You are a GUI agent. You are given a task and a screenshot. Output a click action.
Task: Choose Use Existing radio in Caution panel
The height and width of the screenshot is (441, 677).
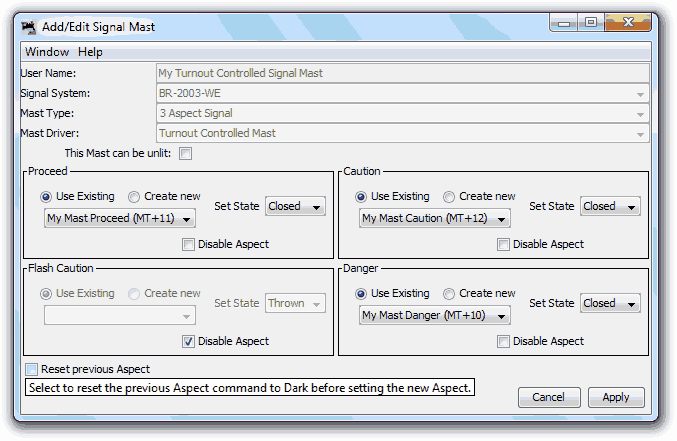point(362,197)
